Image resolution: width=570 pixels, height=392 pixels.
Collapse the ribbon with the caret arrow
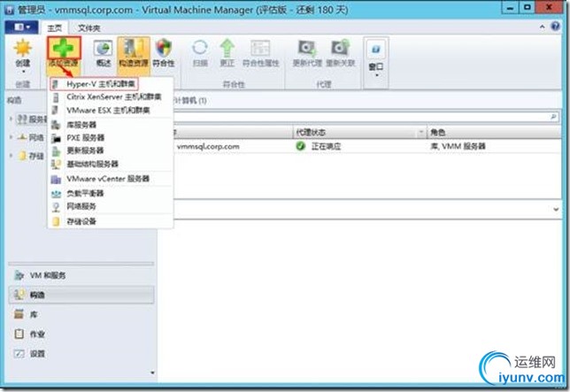point(542,27)
